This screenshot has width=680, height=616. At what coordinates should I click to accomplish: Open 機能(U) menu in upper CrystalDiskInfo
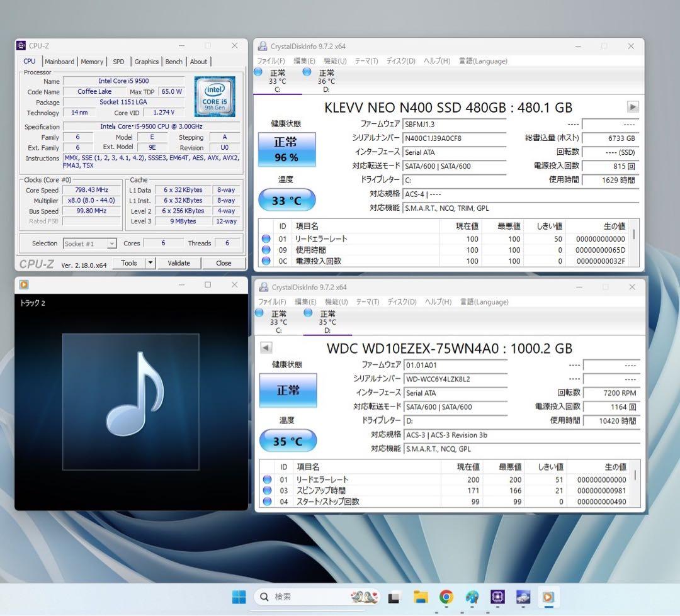coord(335,60)
